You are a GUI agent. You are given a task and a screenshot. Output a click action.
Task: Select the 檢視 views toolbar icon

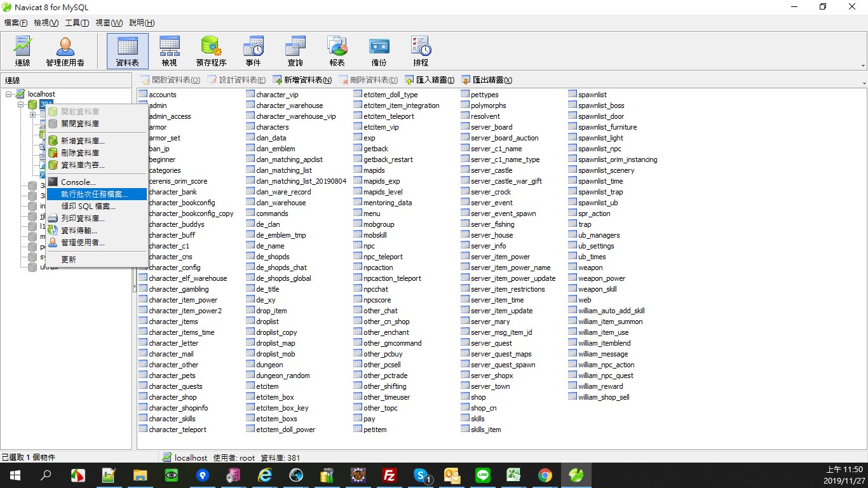tap(169, 51)
